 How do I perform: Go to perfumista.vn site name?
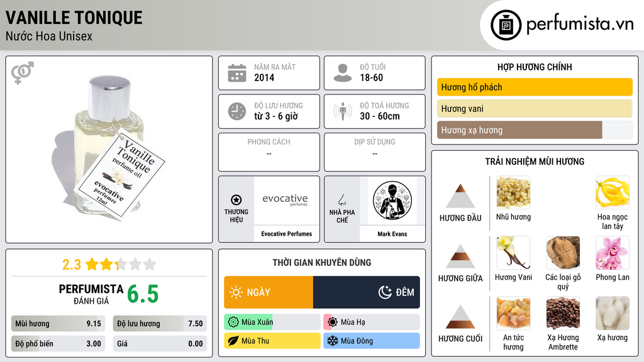coord(580,24)
